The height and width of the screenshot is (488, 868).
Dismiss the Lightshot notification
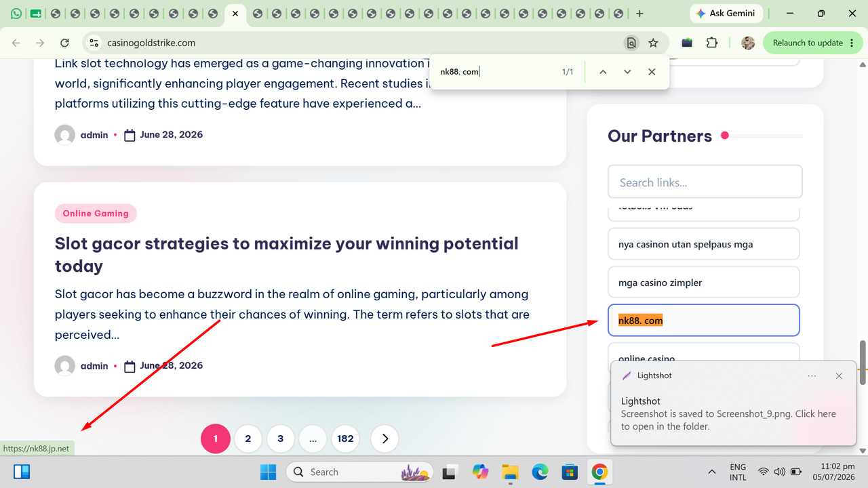pyautogui.click(x=839, y=375)
